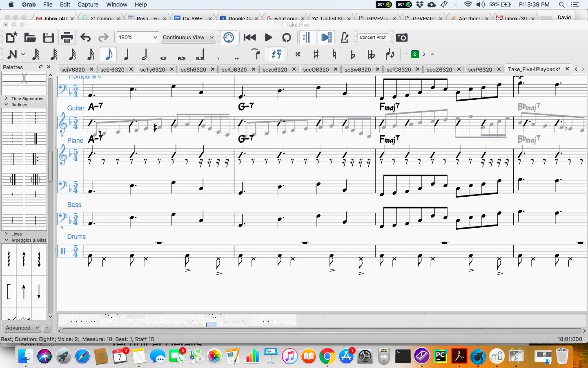Toggle loop playback

[287, 38]
